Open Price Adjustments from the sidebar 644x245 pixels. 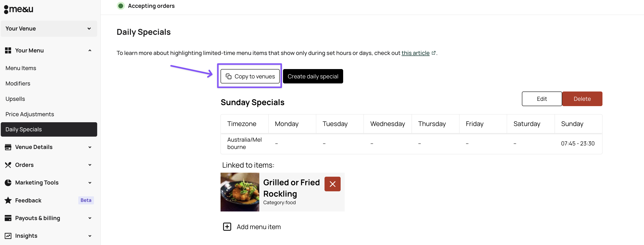[29, 114]
